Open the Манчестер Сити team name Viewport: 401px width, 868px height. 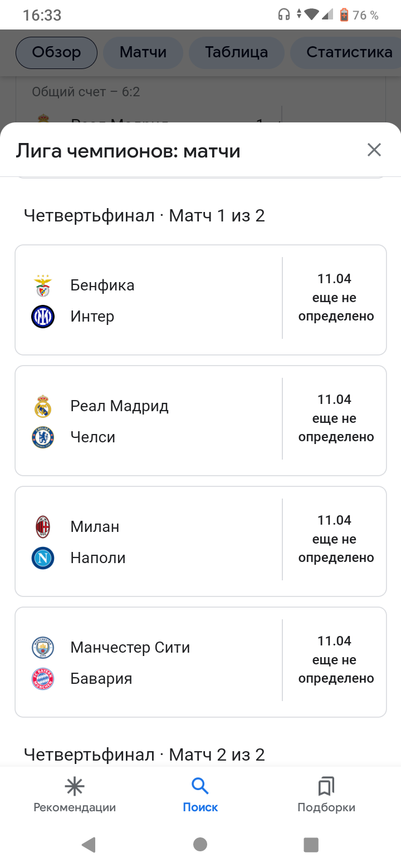click(130, 648)
